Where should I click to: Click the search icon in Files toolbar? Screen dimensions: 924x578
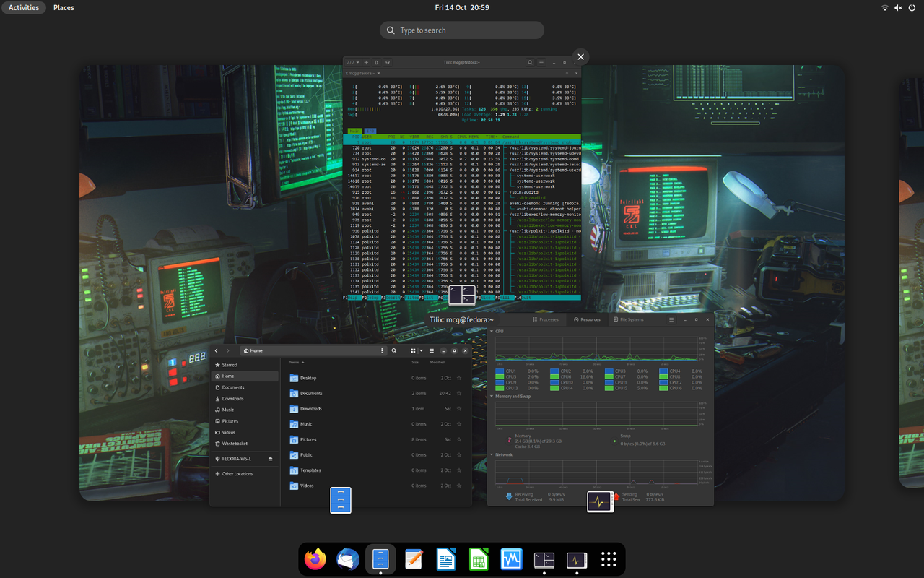pos(394,350)
